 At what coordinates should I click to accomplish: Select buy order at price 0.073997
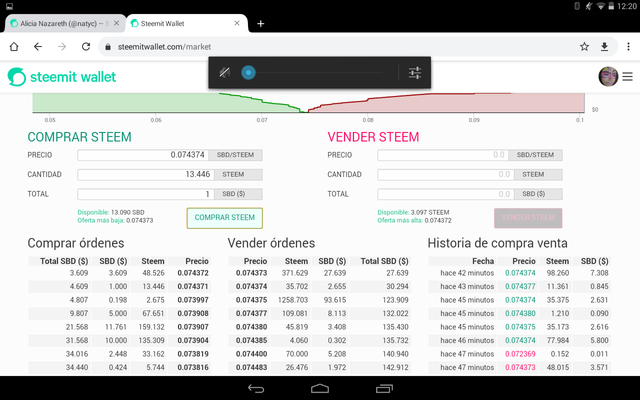120,300
